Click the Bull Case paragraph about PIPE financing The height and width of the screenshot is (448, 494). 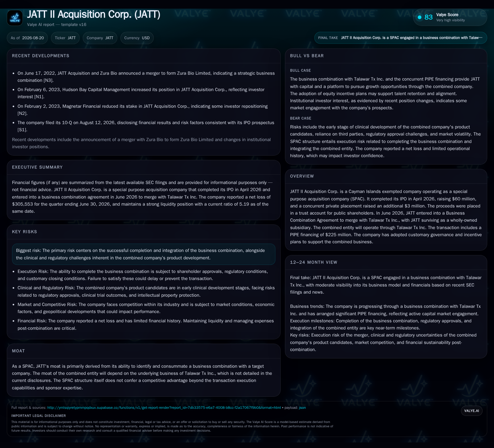pyautogui.click(x=385, y=94)
